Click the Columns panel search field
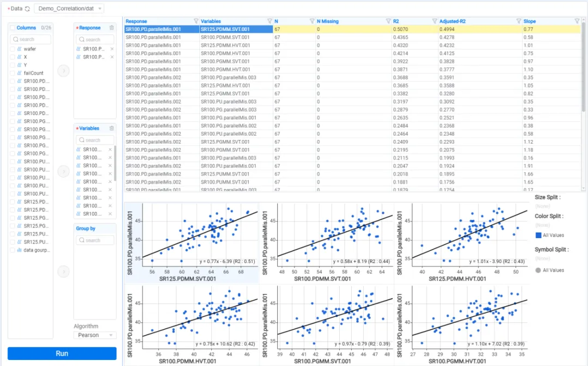 click(x=30, y=39)
